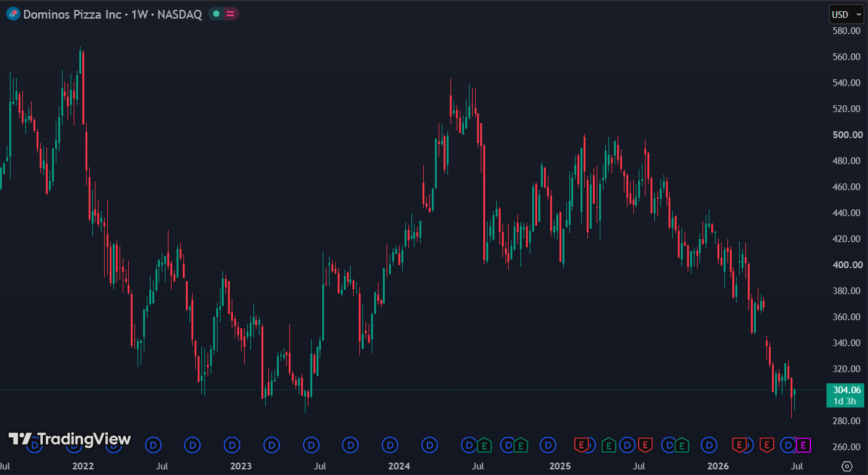
Task: Click the 380.00 price axis label
Action: (848, 290)
